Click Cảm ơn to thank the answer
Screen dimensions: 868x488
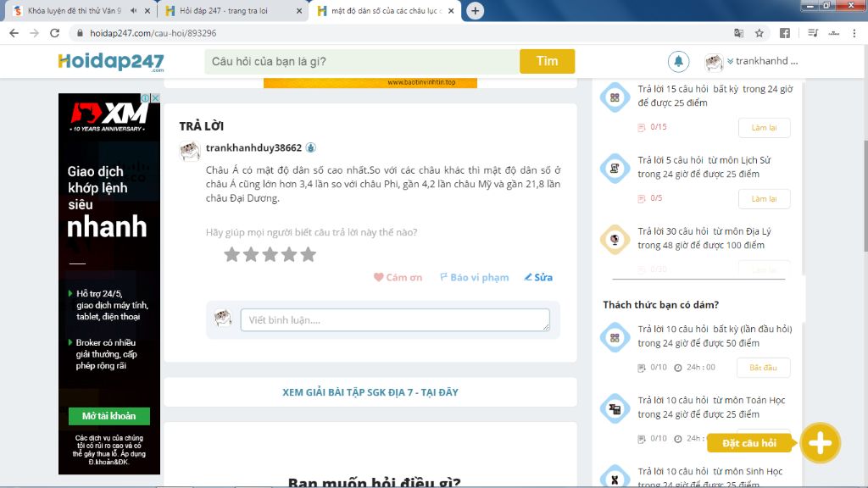point(398,277)
